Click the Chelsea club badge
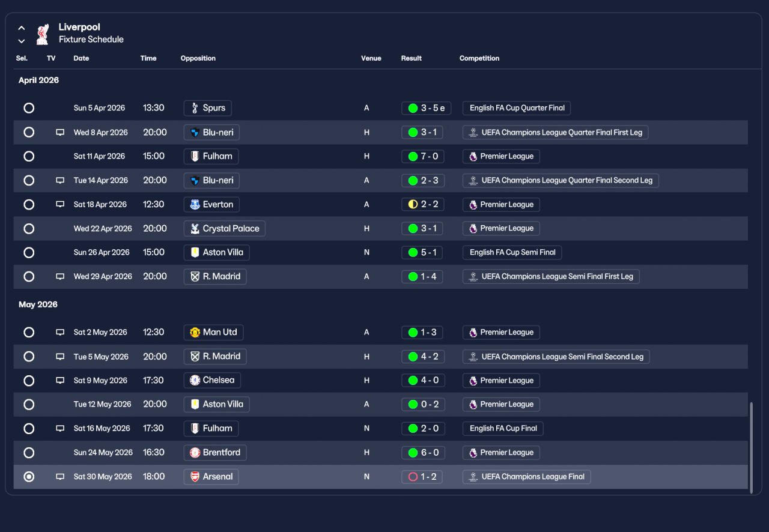The image size is (769, 532). (x=195, y=380)
